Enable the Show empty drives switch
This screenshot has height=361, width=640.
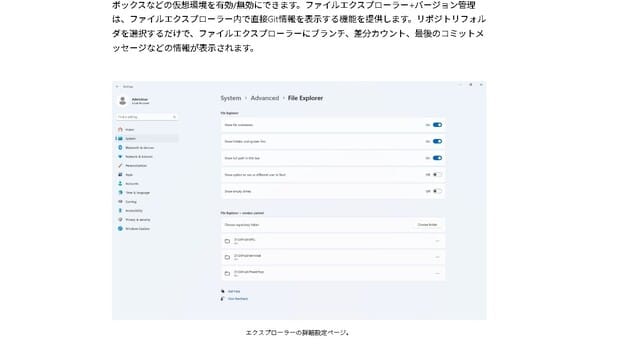pos(438,191)
